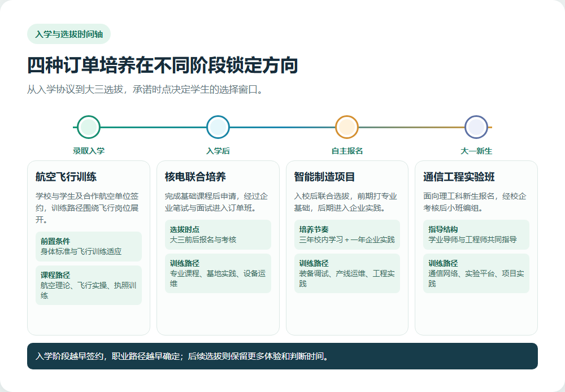Click description starting 完成基础课程后申请

click(x=216, y=202)
